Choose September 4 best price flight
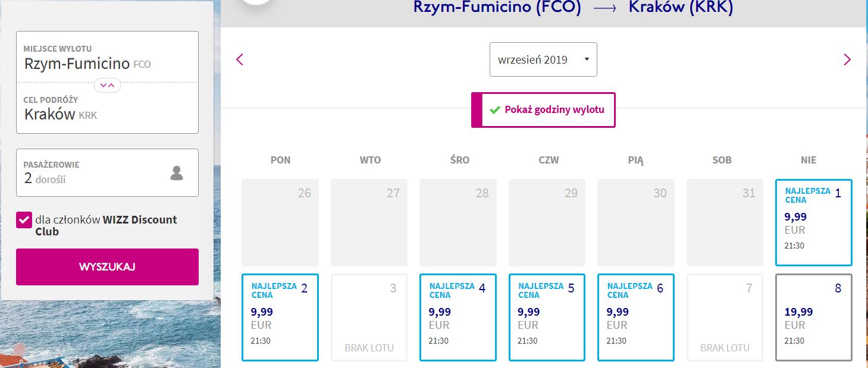This screenshot has width=868, height=368. click(x=458, y=317)
